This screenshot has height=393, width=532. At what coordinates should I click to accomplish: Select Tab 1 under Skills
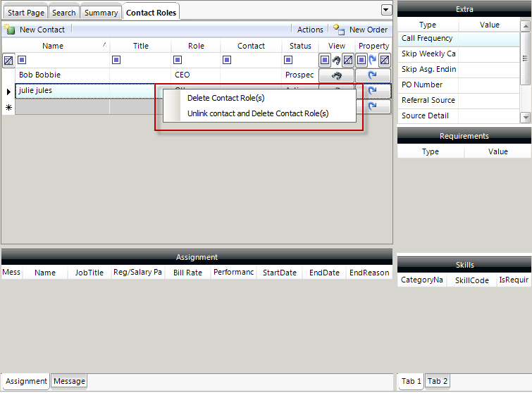[412, 381]
